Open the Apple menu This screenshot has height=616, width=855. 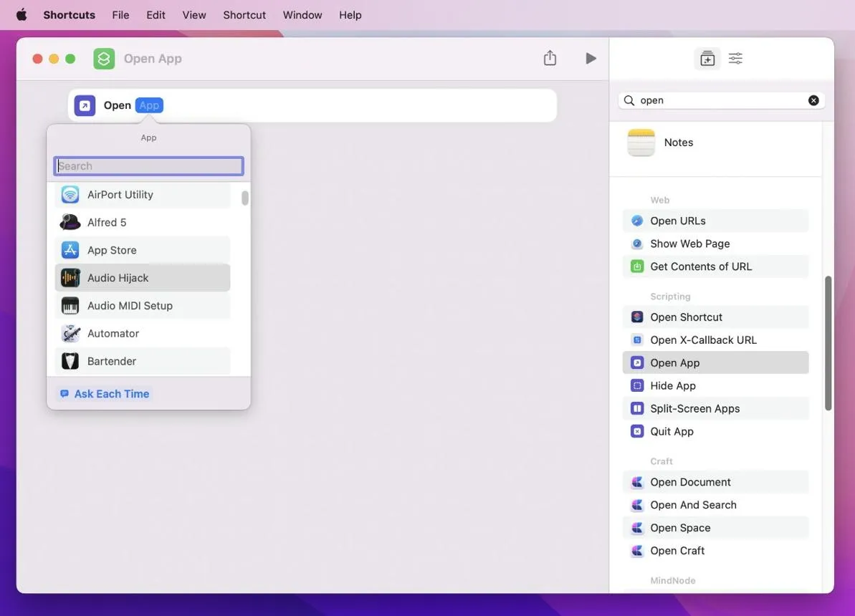tap(22, 15)
